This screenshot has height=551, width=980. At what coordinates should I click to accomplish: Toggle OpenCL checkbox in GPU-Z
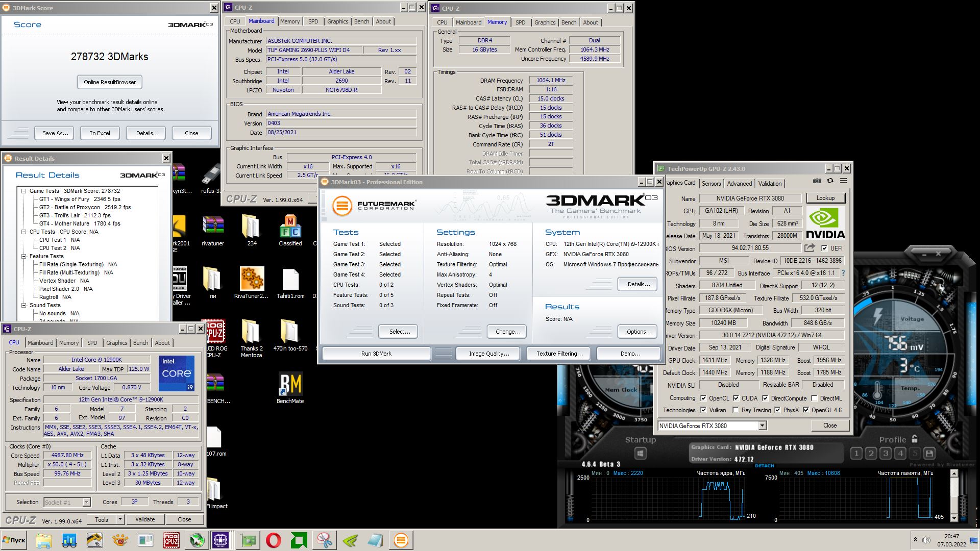click(x=703, y=398)
